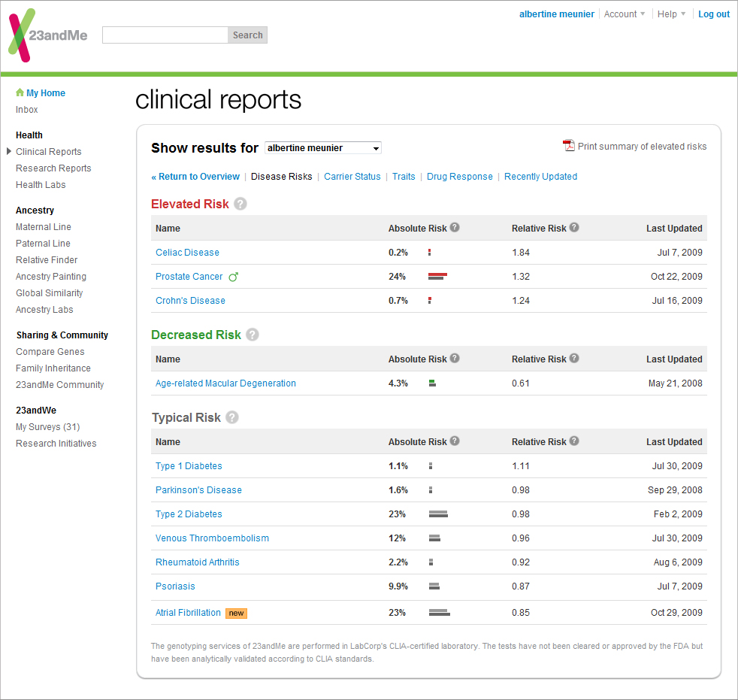Open the Type 2 Diabetes report
738x700 pixels.
pyautogui.click(x=189, y=514)
